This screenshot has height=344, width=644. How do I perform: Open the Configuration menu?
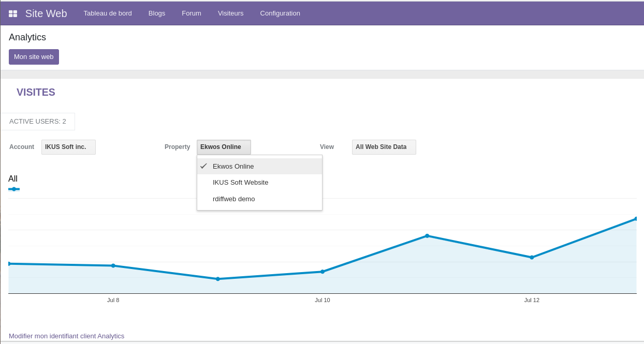tap(280, 13)
